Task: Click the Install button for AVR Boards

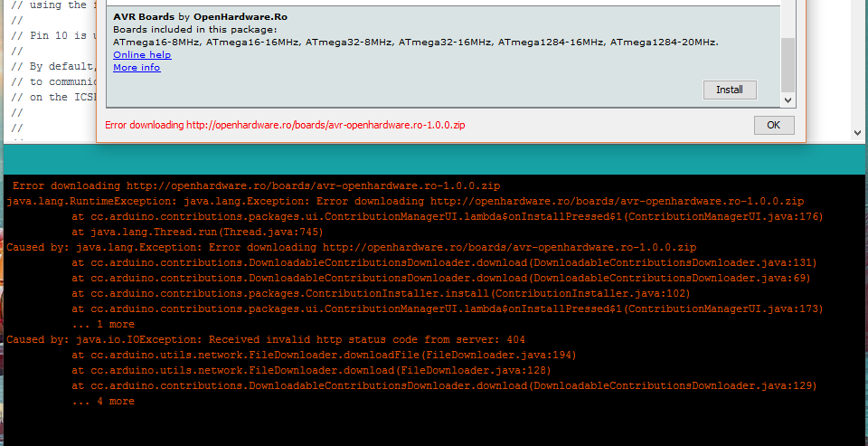Action: pyautogui.click(x=730, y=90)
